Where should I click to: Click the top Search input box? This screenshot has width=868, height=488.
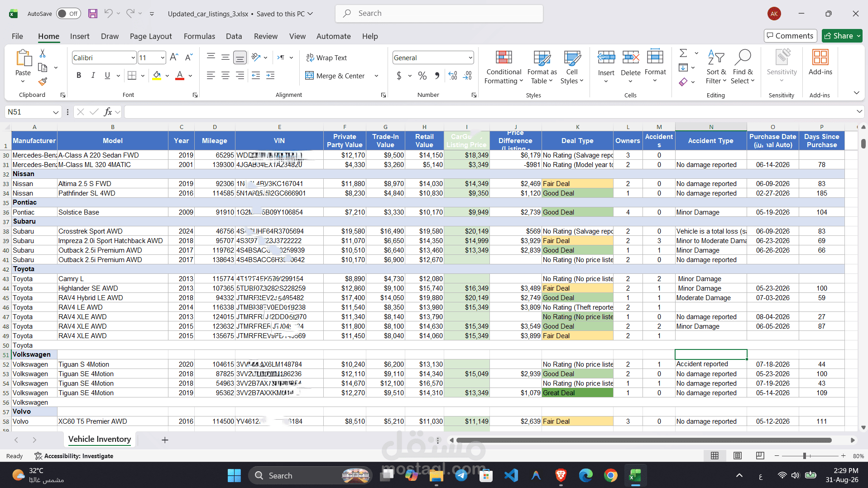point(439,14)
